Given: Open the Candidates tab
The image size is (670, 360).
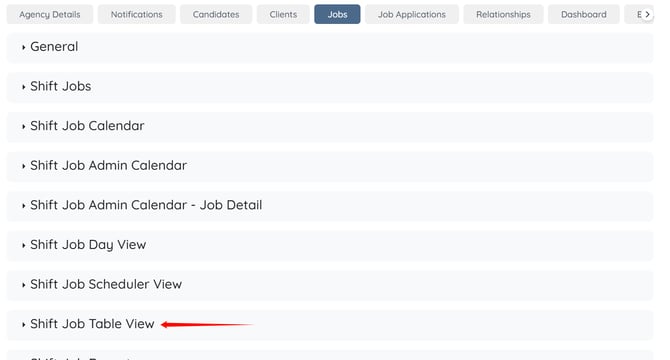Looking at the screenshot, I should 216,14.
